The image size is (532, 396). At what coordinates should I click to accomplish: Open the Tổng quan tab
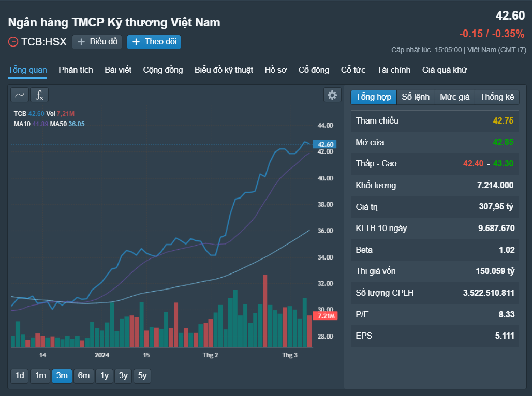pos(27,70)
